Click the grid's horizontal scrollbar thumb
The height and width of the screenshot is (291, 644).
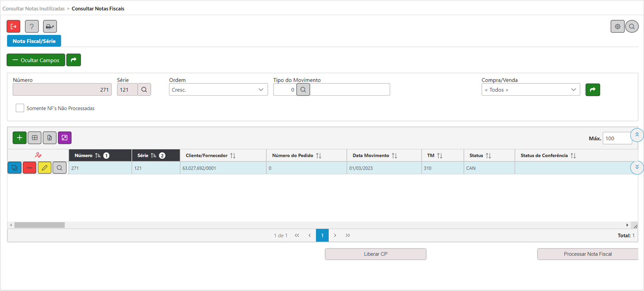pyautogui.click(x=39, y=225)
